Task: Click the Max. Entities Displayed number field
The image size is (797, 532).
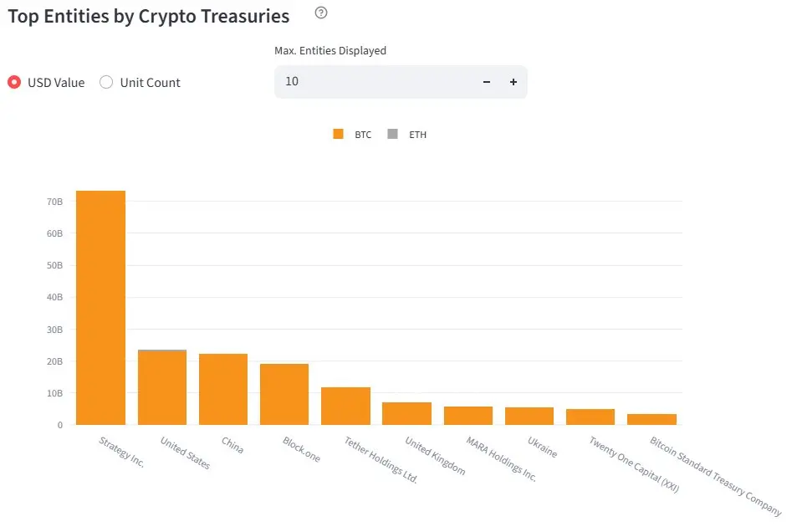Action: (x=376, y=82)
